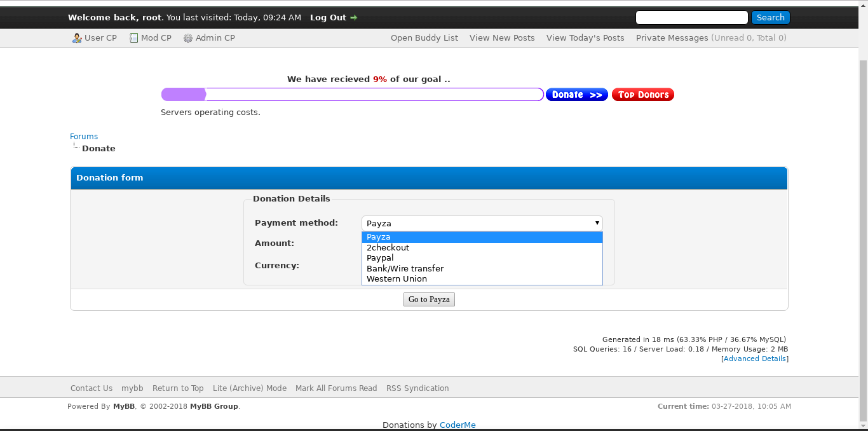Select 2checkout from the payment list
Screen dimensions: 868x431
[x=388, y=248]
